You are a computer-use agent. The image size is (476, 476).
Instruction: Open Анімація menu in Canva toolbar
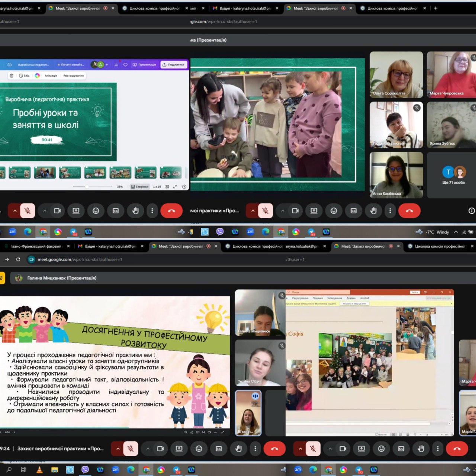[x=51, y=75]
